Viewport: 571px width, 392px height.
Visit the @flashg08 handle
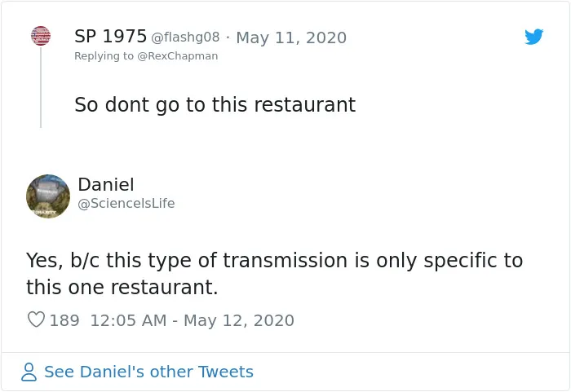185,37
